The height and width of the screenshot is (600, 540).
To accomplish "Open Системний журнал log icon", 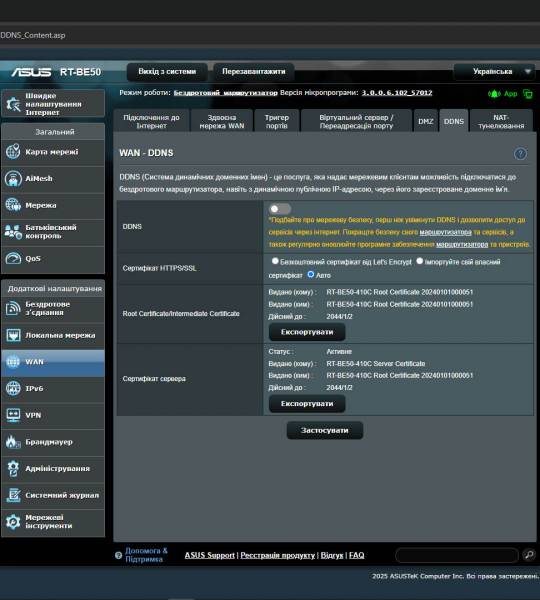I will click(x=13, y=495).
